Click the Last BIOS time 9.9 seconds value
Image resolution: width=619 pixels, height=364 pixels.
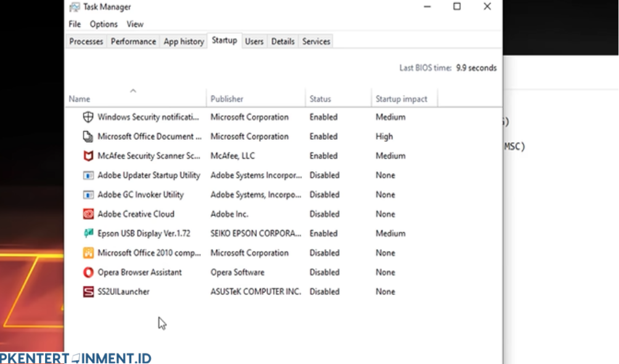(477, 68)
